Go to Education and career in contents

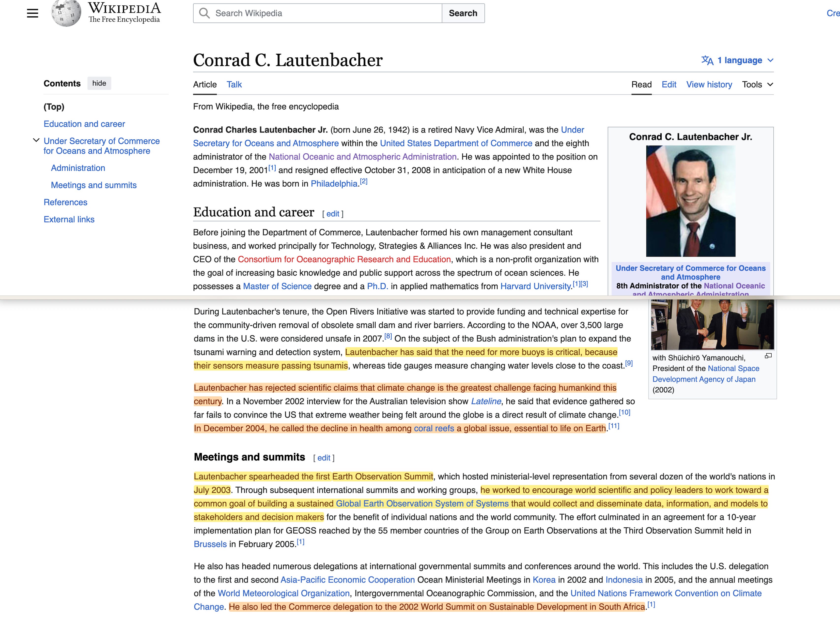point(84,124)
